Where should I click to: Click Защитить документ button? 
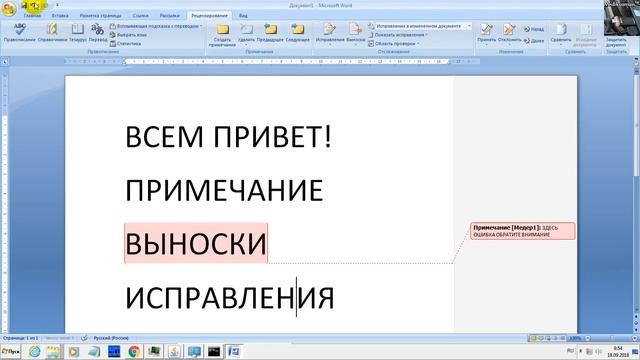(616, 42)
